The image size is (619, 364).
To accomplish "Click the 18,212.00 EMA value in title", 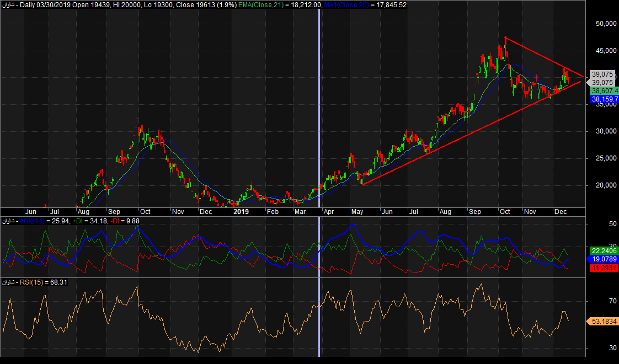I will [x=305, y=5].
